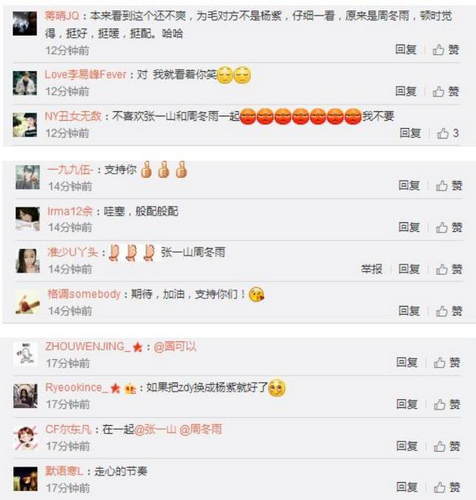Viewport: 476px width, 500px height.
Task: Give a like to 格调somebody's comment
Action: tap(449, 311)
